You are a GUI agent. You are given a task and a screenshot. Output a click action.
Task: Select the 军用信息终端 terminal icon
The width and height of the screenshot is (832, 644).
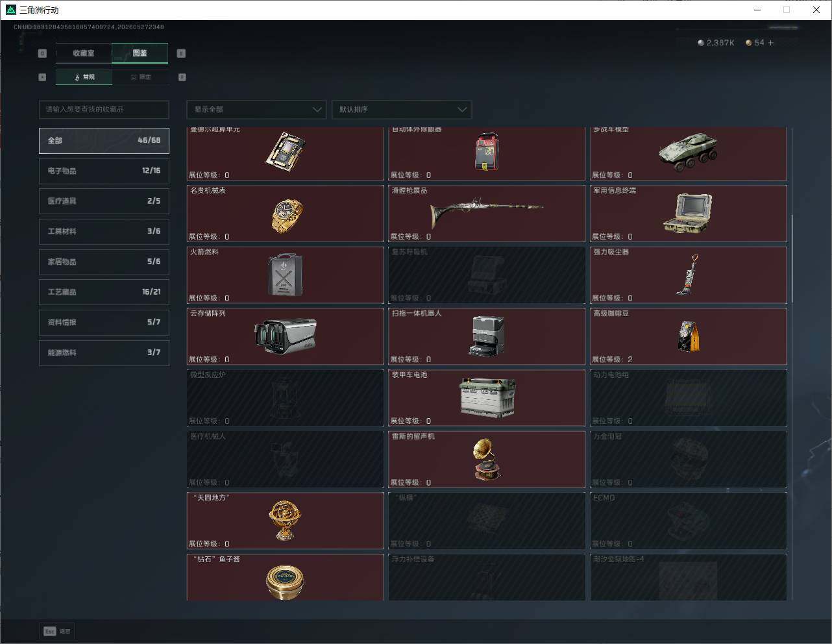[688, 213]
